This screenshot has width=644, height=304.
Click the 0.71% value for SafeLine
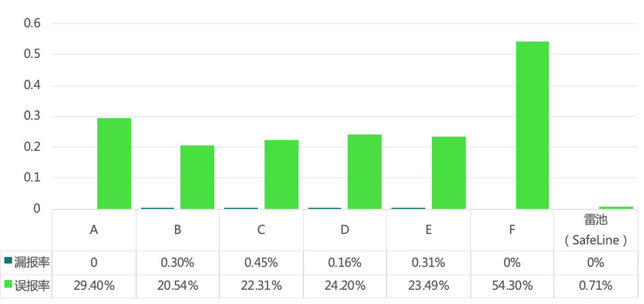click(595, 285)
